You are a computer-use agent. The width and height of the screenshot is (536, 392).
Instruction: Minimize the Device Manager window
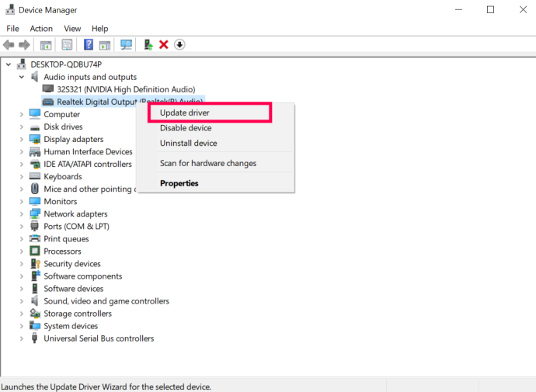click(459, 9)
